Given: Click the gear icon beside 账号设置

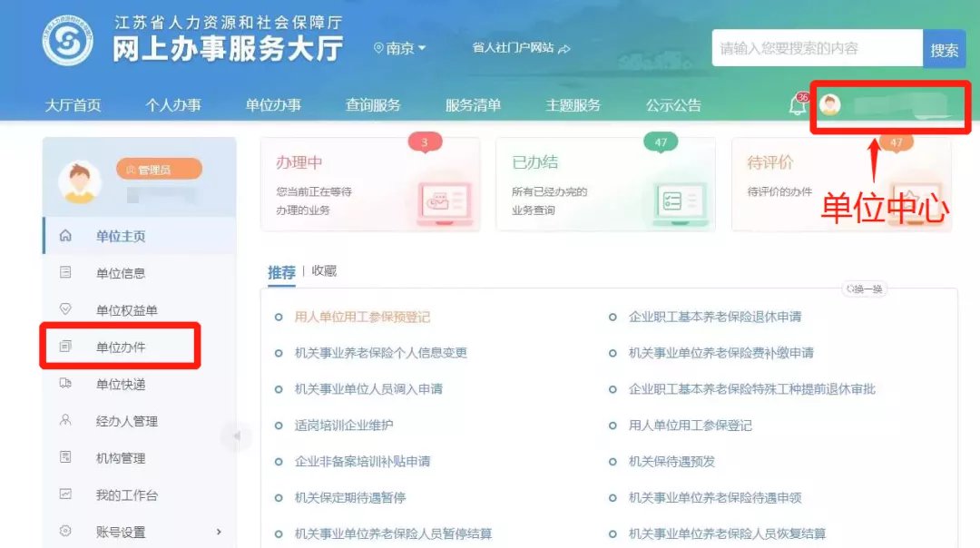Looking at the screenshot, I should 65,531.
